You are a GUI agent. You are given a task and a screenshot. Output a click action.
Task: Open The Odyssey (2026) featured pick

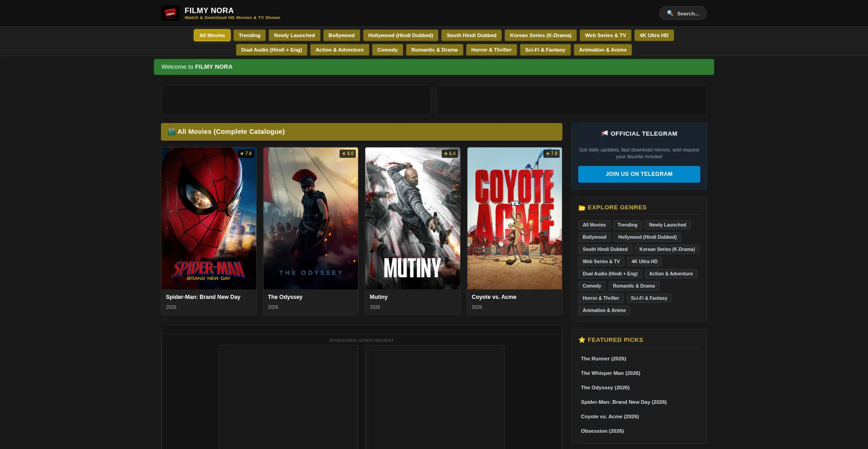pos(605,388)
